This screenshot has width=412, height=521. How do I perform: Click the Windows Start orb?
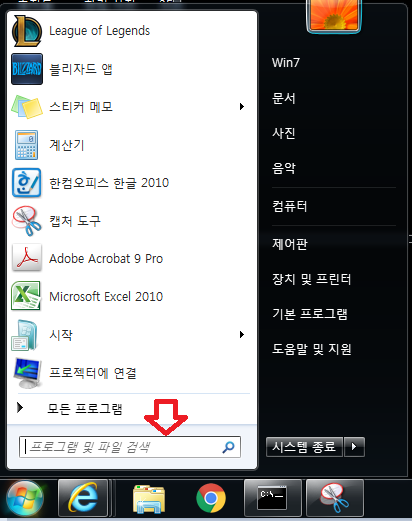click(25, 499)
